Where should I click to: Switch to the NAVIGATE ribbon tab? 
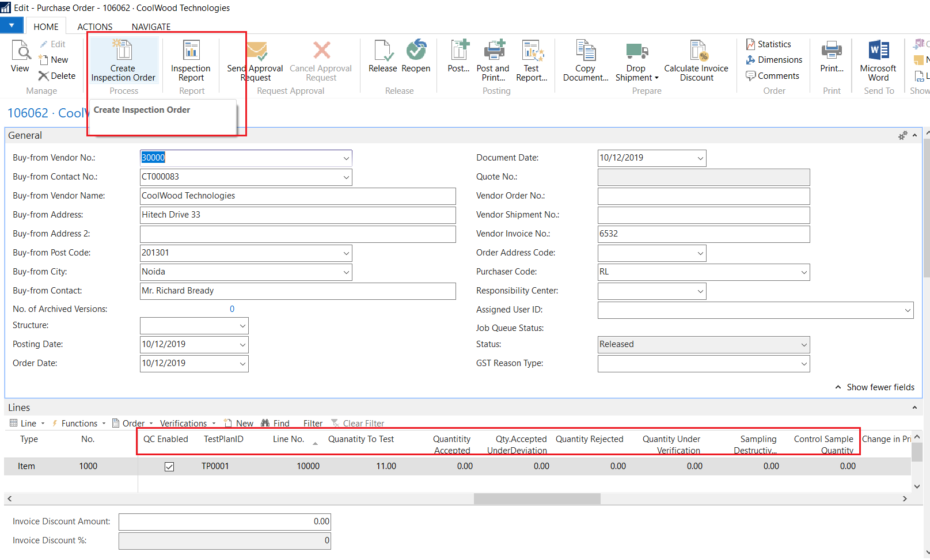pyautogui.click(x=151, y=27)
